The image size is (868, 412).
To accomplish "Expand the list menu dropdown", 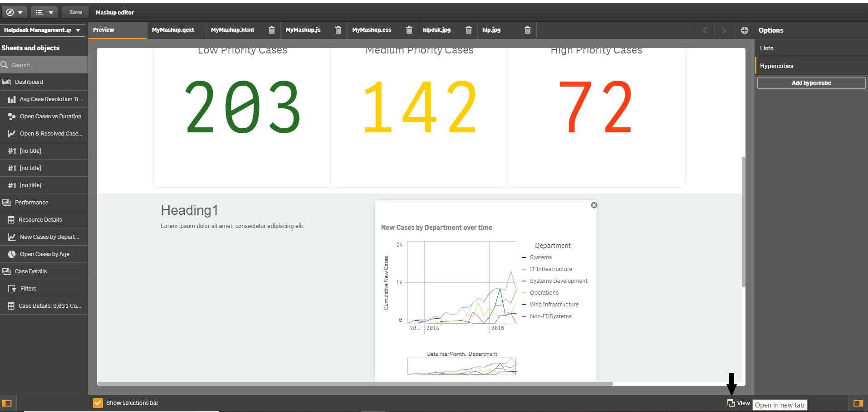I will pos(44,12).
